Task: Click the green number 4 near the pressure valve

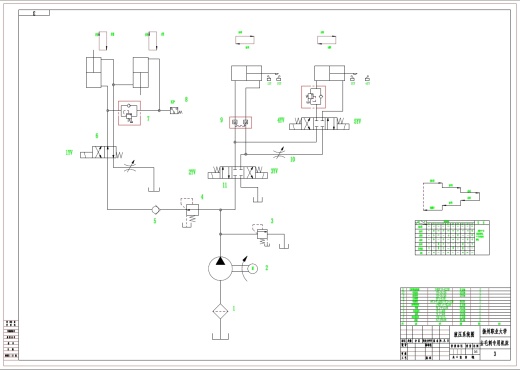Action: click(202, 197)
